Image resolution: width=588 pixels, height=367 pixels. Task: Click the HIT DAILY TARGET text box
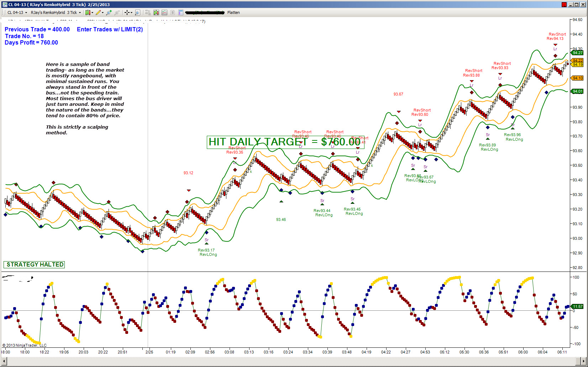285,142
